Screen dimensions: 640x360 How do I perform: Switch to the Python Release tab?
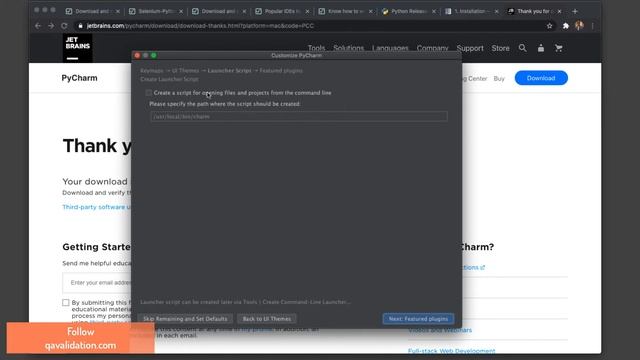(408, 11)
